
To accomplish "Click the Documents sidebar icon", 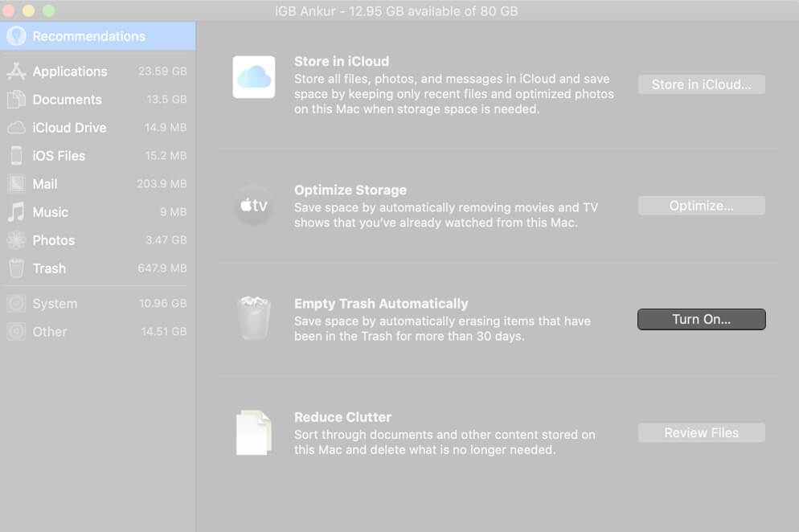I will coord(16,100).
